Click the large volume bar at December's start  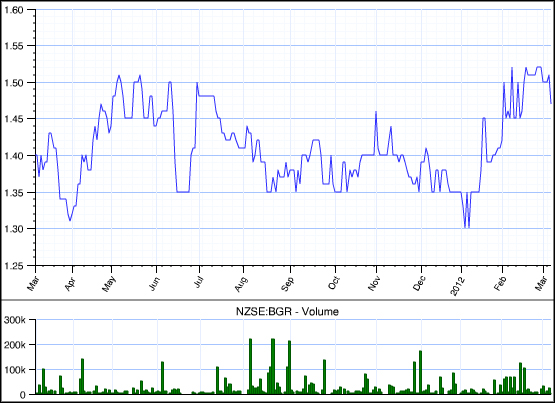(420, 372)
